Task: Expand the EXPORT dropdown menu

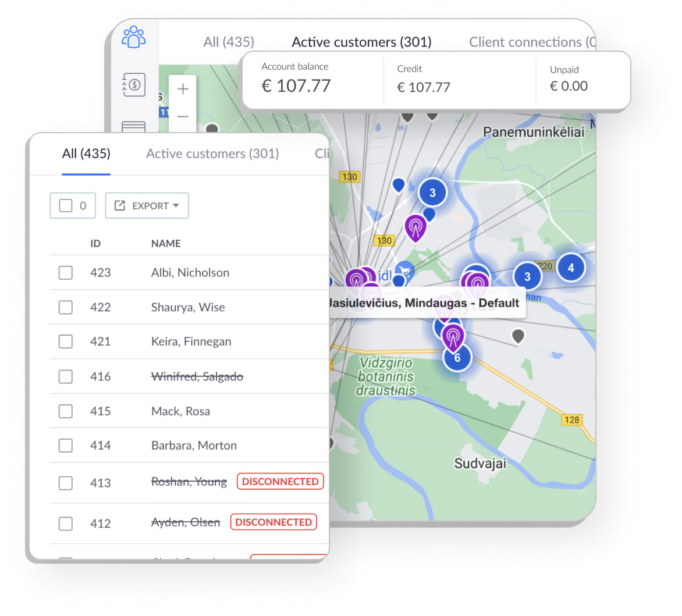Action: click(146, 205)
